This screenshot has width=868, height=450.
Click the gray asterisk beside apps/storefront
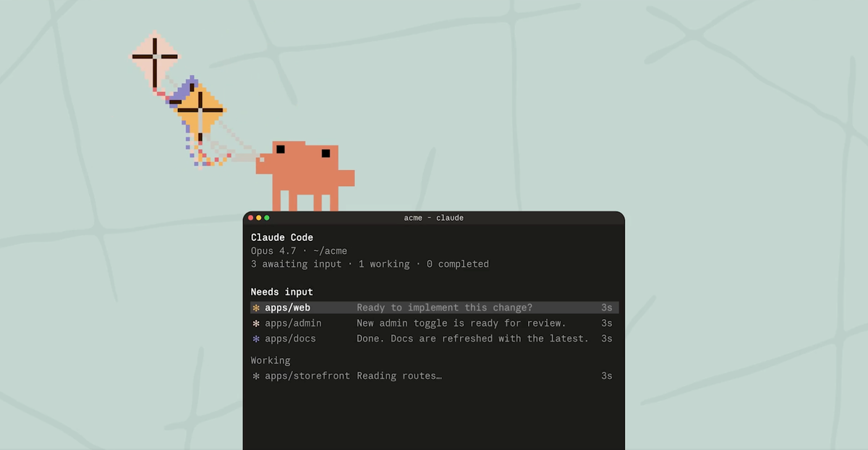point(256,376)
